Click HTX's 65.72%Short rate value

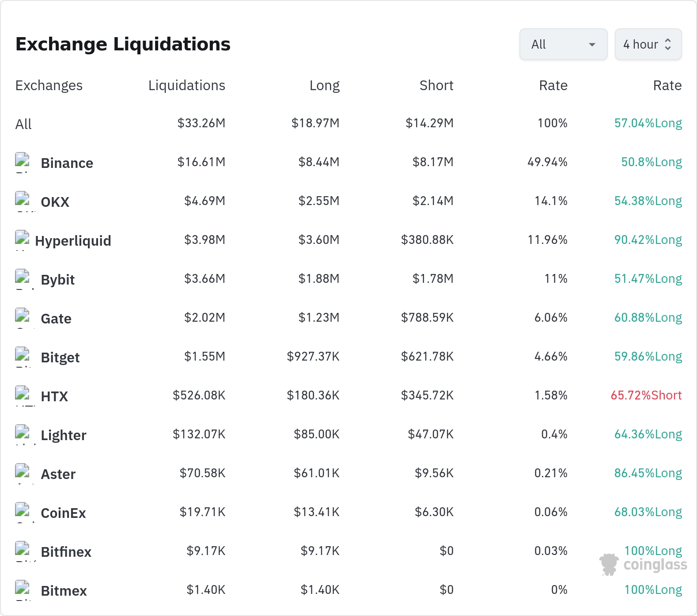[646, 395]
